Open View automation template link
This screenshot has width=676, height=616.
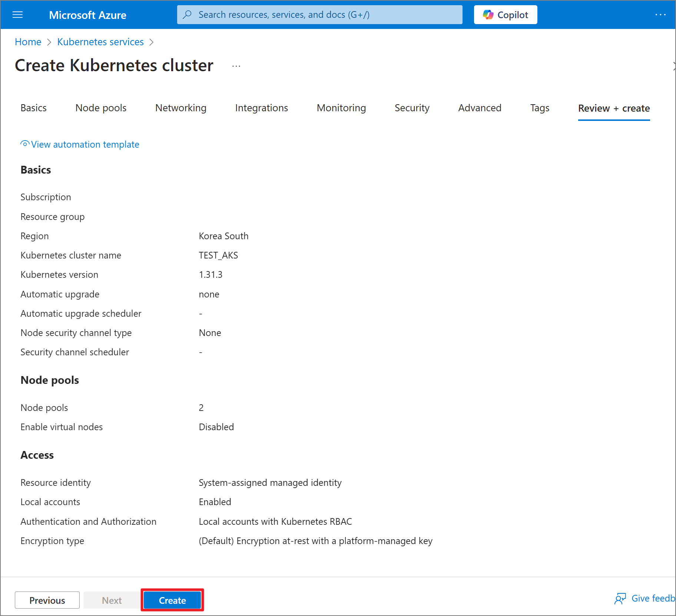point(85,144)
